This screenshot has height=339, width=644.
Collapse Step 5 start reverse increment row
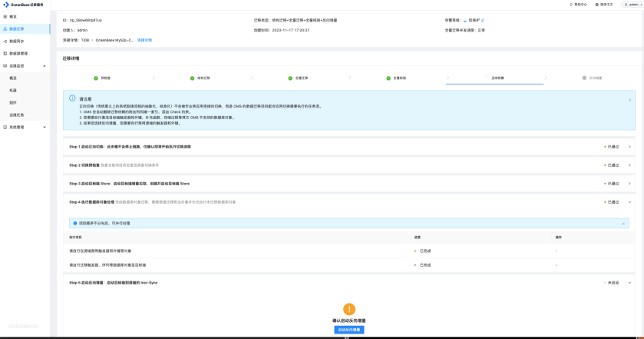click(349, 283)
